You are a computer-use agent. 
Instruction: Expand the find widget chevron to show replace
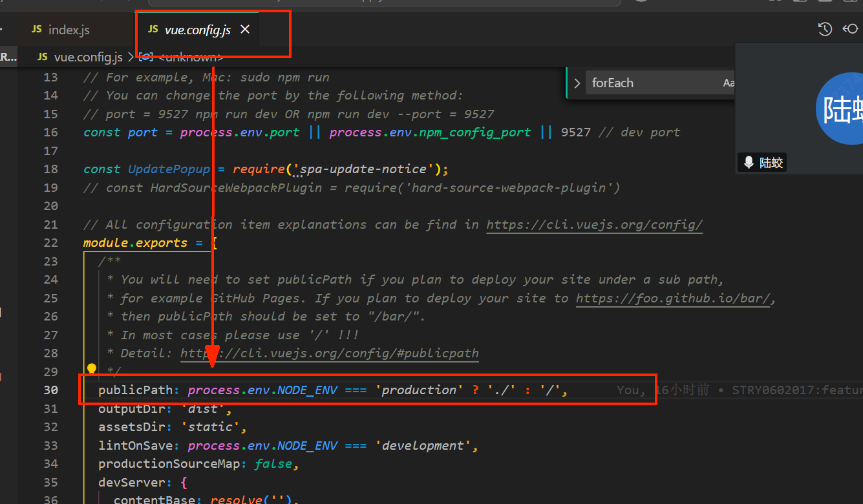pos(576,83)
